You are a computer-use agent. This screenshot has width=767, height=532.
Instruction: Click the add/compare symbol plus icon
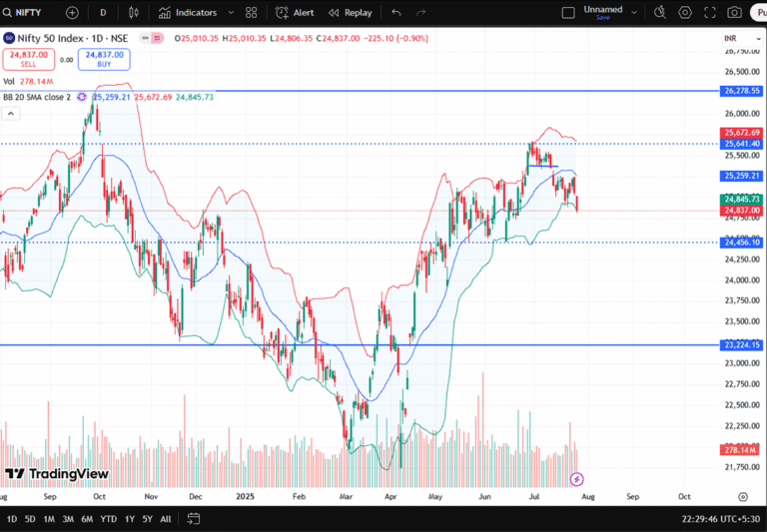[x=72, y=13]
